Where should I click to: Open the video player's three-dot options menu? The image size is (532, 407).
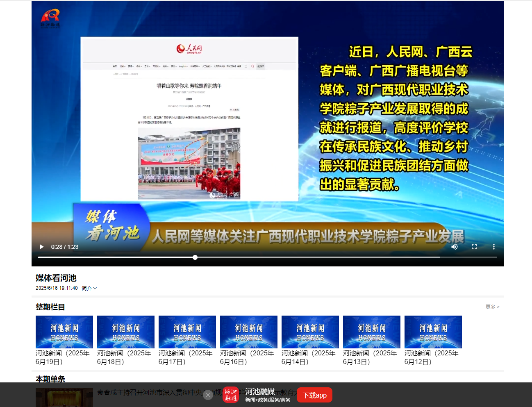tap(493, 246)
